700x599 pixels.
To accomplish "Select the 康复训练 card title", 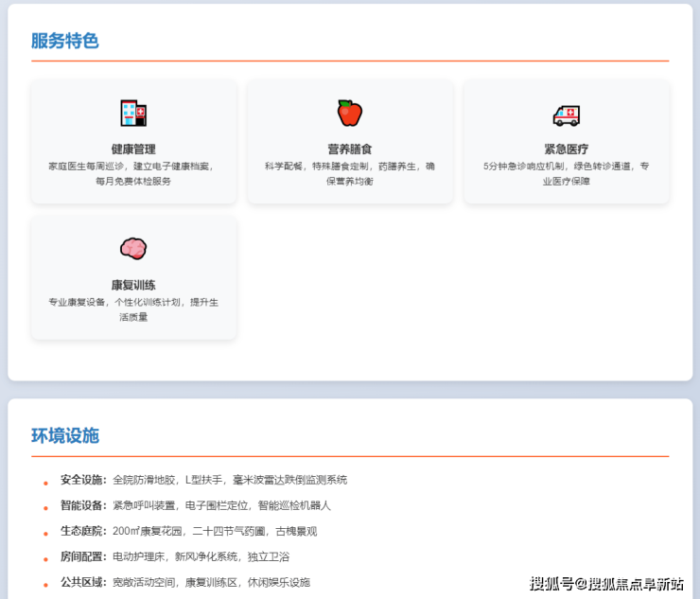I will 133,285.
